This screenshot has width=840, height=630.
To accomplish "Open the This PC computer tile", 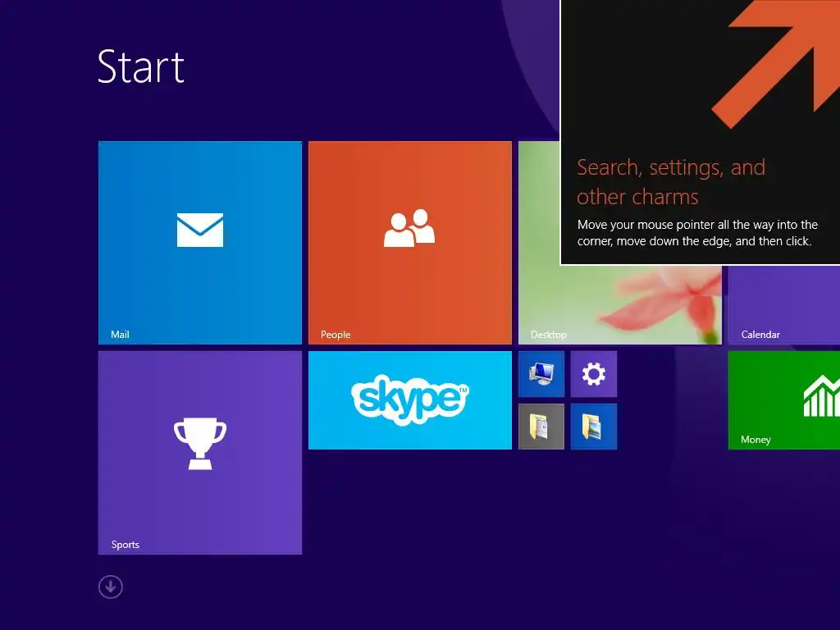I will (541, 374).
